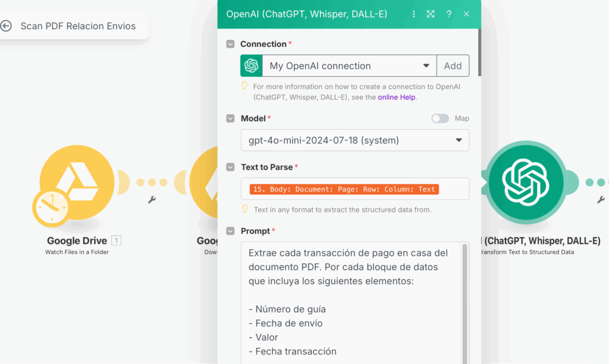609x364 pixels.
Task: Click the lightbulb hint under Text to Parse
Action: (245, 209)
